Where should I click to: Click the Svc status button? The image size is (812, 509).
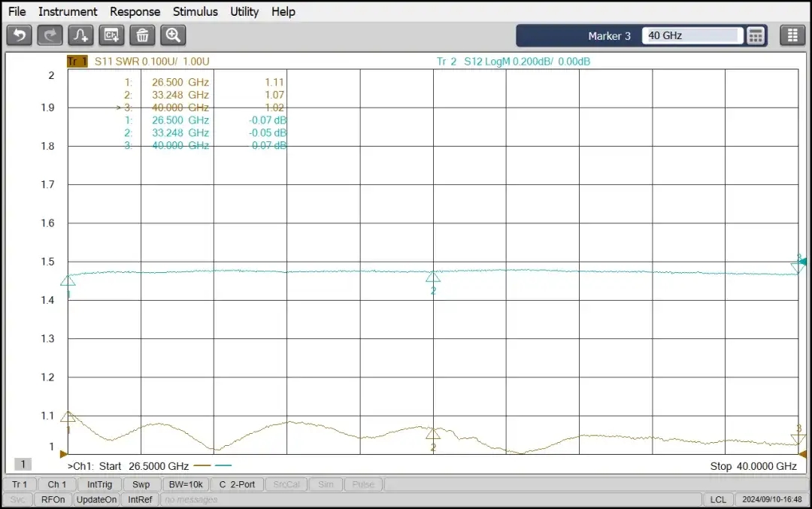pos(17,500)
